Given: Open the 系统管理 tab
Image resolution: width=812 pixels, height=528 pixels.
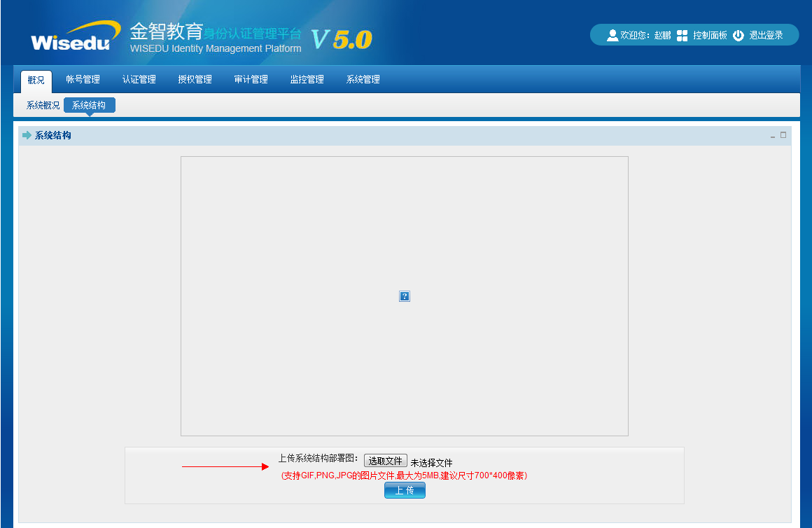Looking at the screenshot, I should (363, 80).
